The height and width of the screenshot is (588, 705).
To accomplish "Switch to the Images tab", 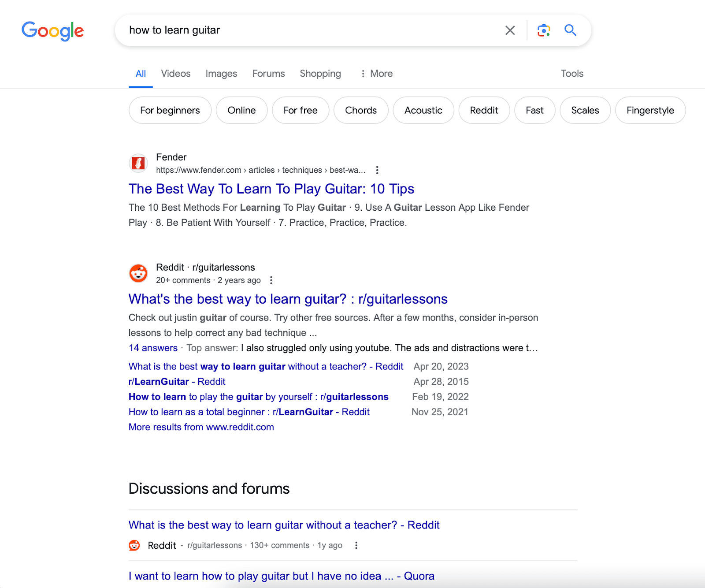I will 221,74.
